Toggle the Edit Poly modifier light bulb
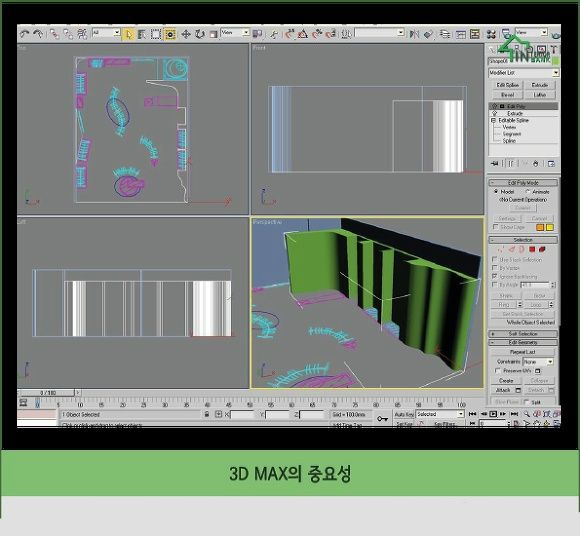Image resolution: width=580 pixels, height=536 pixels. tap(494, 106)
